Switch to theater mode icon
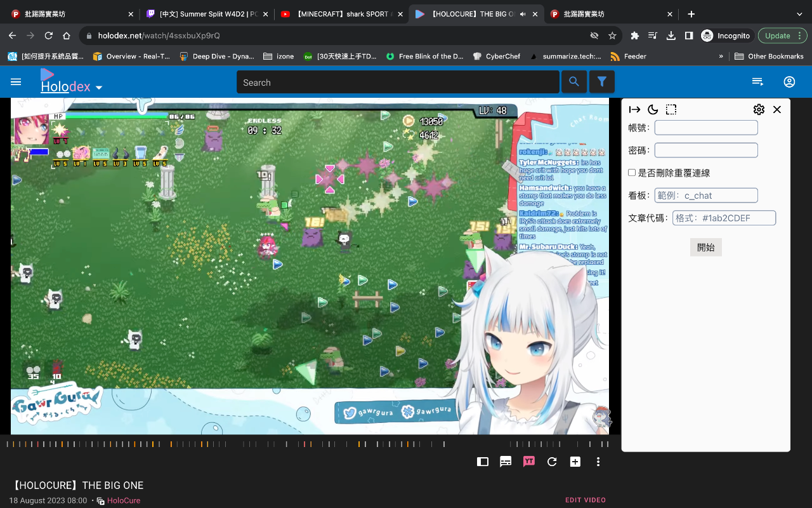The width and height of the screenshot is (812, 508). tap(482, 462)
